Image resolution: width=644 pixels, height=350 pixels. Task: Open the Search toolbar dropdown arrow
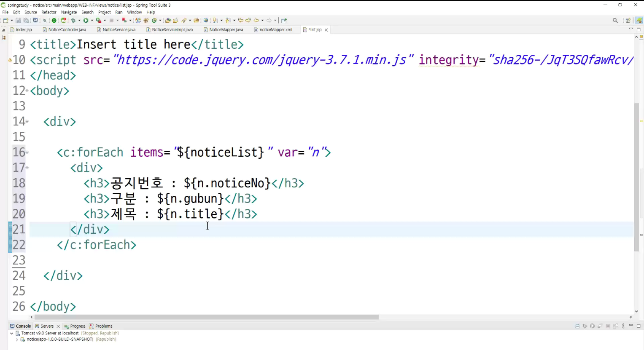(190, 20)
